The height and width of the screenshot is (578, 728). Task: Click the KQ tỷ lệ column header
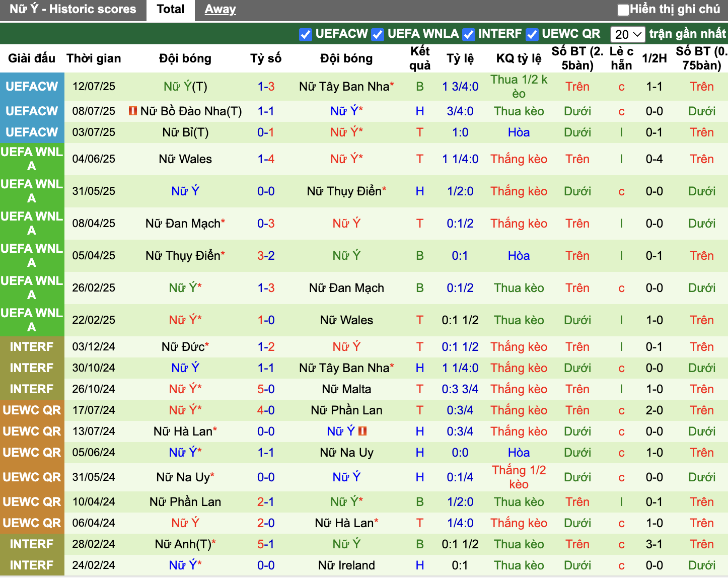(519, 58)
